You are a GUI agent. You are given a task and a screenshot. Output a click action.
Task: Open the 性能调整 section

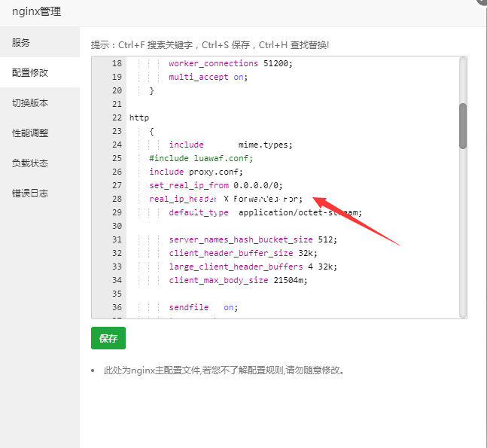[x=31, y=133]
